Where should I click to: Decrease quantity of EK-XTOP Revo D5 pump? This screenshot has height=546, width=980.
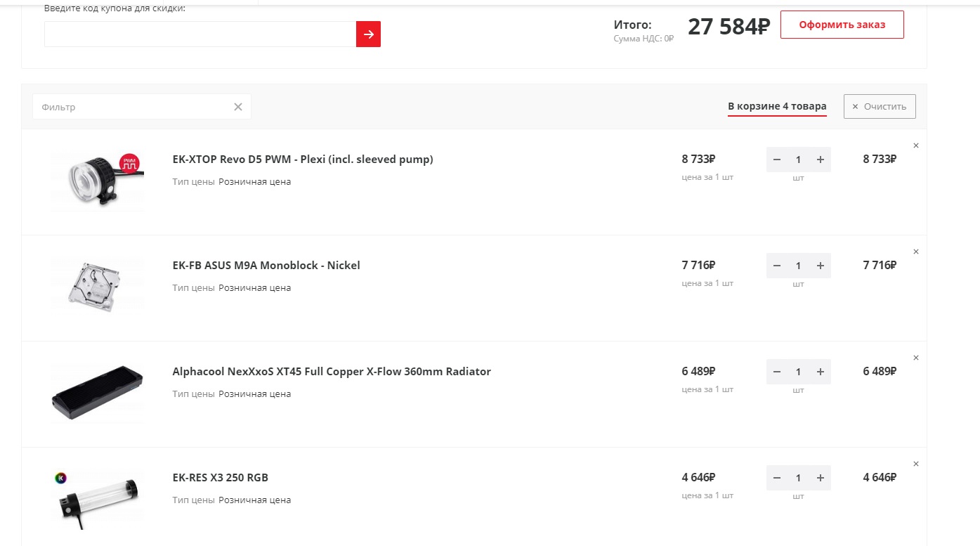[x=776, y=160]
